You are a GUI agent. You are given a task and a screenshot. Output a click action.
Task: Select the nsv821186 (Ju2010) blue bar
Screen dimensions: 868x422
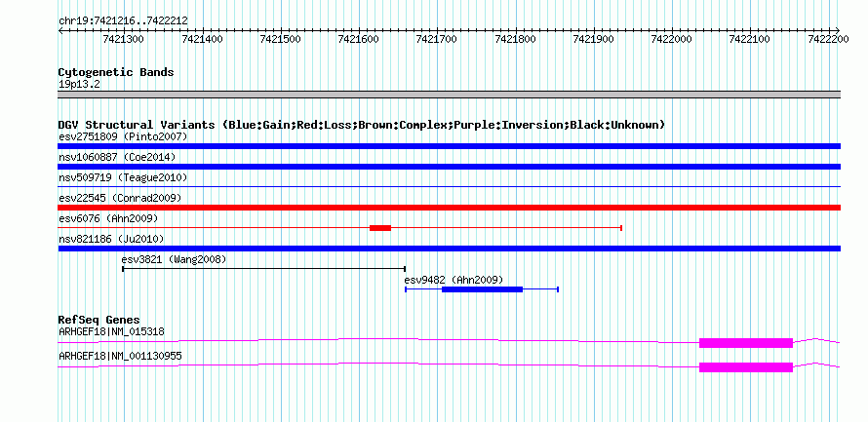tap(449, 249)
